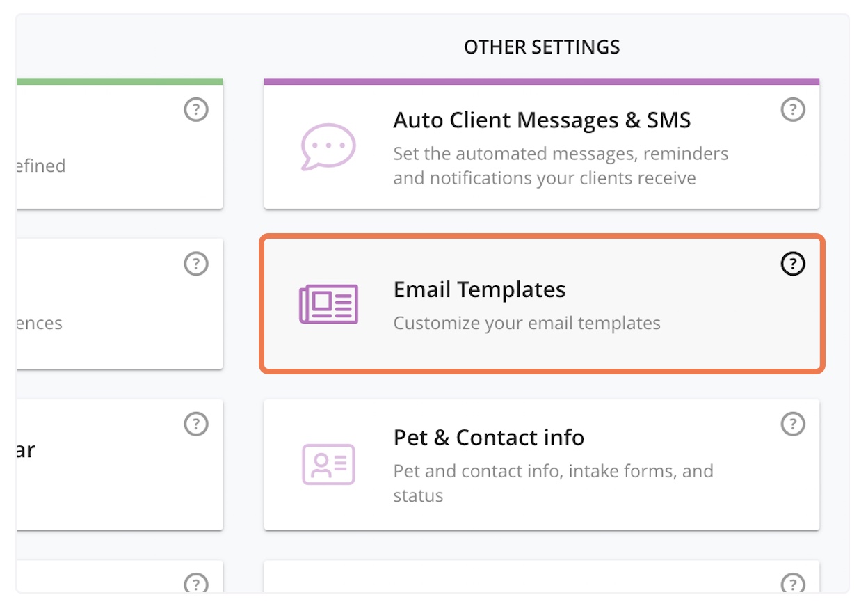
Task: Click the speech bubble icon for Auto Client Messages
Action: [x=328, y=147]
